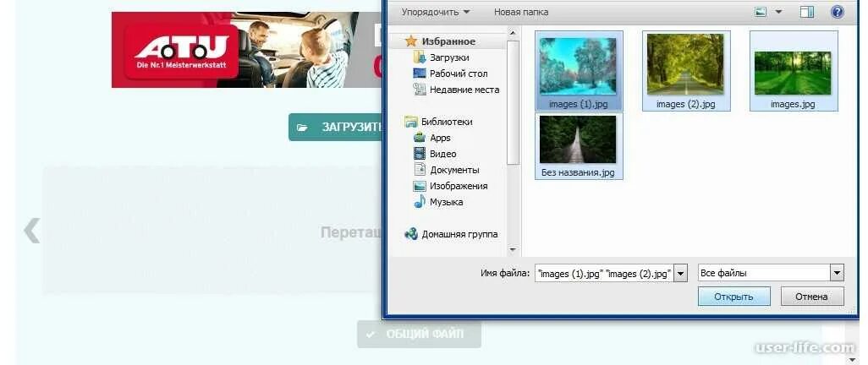The image size is (868, 365).
Task: Click sidebar scrollbar up arrow
Action: 513,34
